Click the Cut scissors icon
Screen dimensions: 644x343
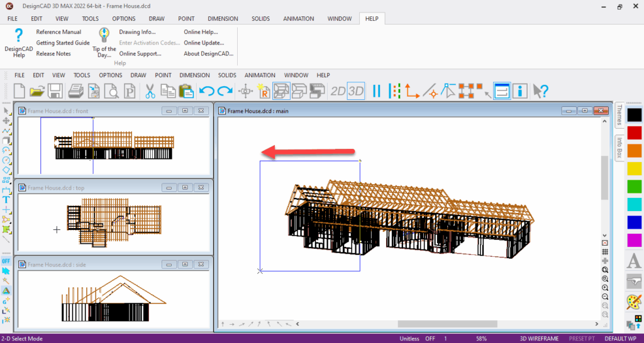[150, 90]
